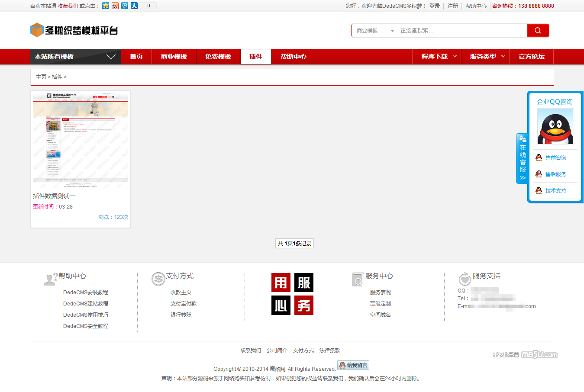Share via the QQ Zone star icon
Viewport: 584px width, 392px height.
[x=106, y=6]
